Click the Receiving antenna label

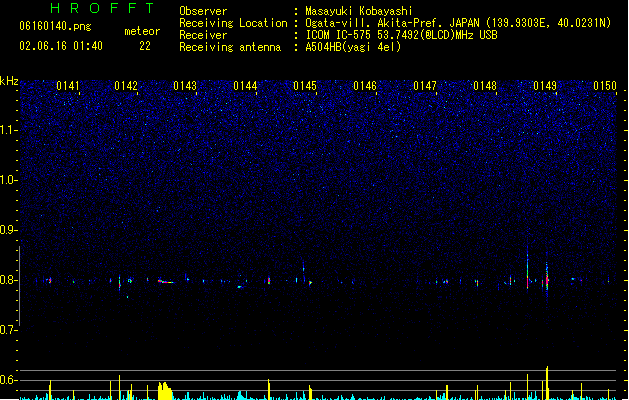230,47
